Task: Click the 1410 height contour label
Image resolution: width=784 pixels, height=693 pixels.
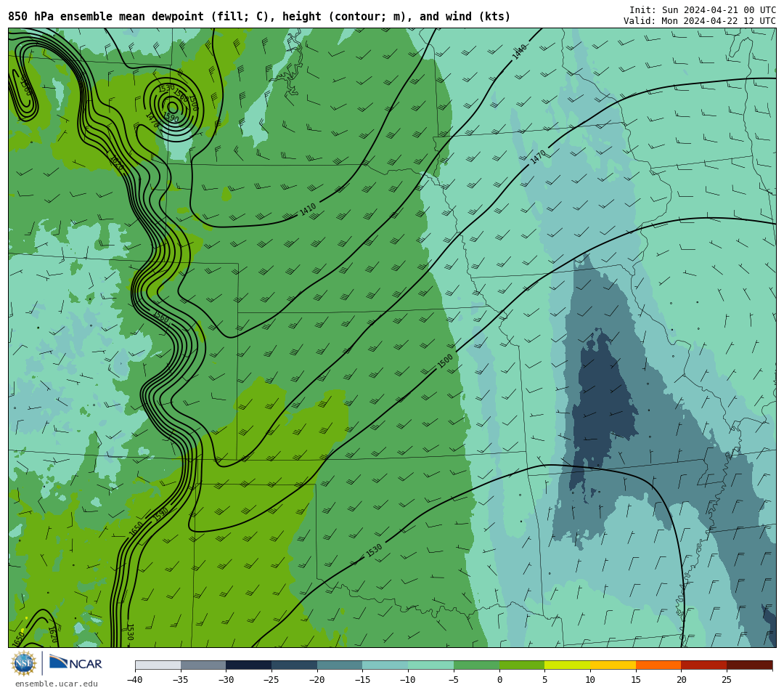Action: click(x=308, y=209)
